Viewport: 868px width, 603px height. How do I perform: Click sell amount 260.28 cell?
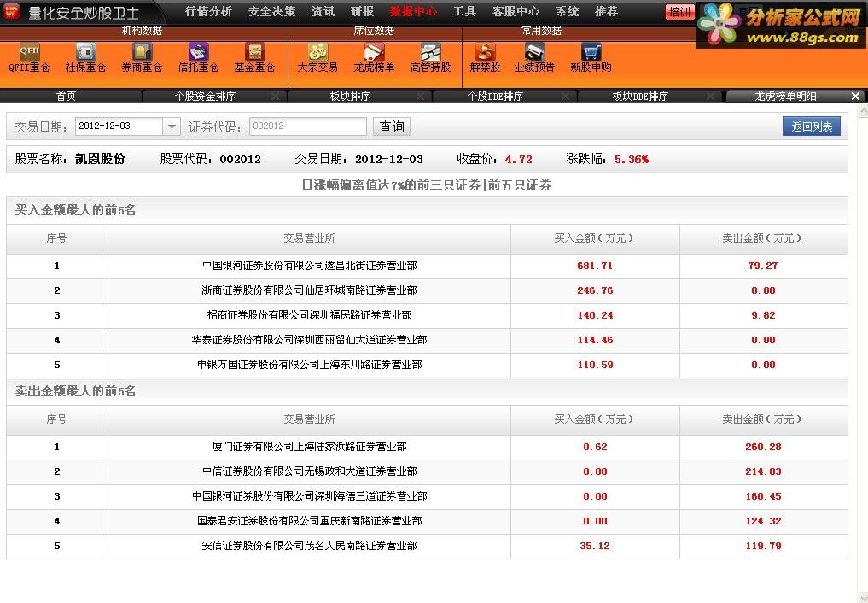coord(763,447)
